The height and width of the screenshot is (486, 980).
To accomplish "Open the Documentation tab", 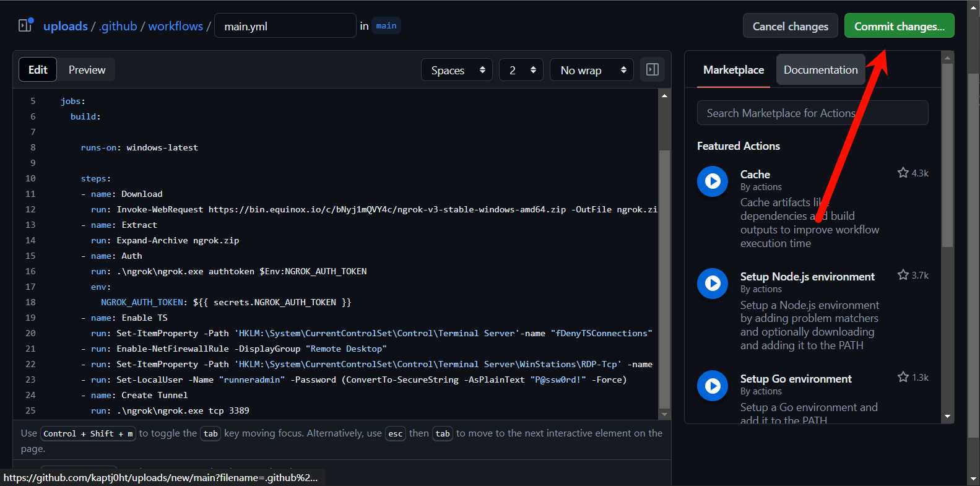I will tap(821, 70).
